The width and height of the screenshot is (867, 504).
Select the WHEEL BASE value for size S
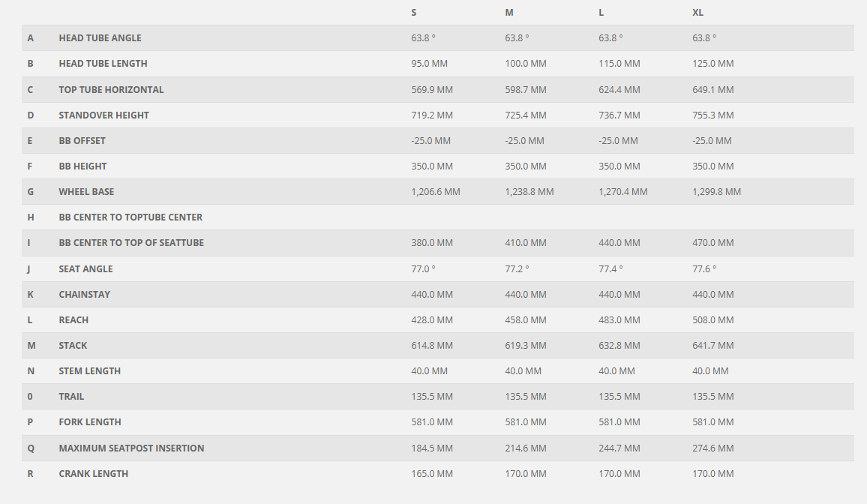pyautogui.click(x=435, y=192)
